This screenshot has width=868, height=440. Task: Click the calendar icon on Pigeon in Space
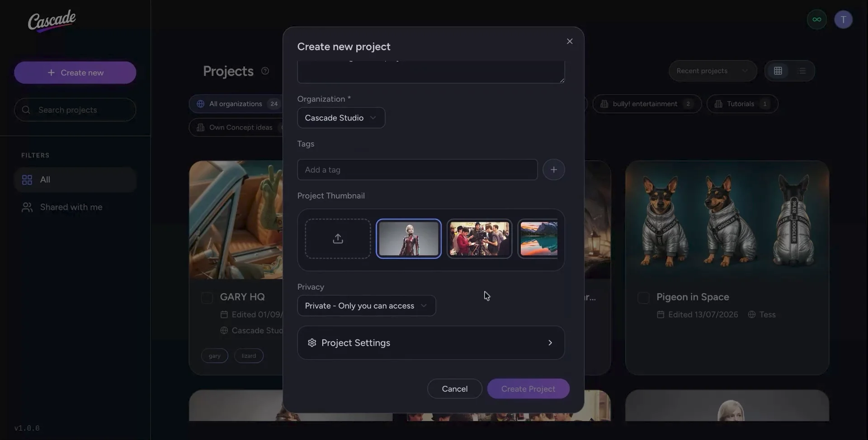[660, 314]
